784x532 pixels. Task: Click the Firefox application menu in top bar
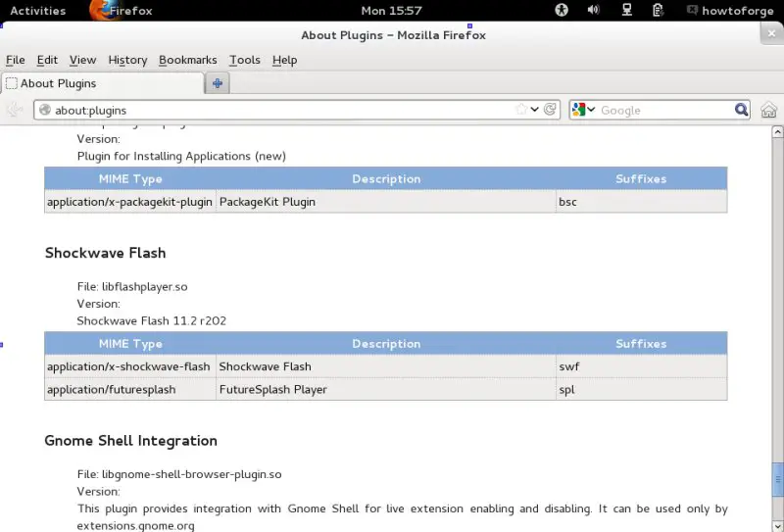point(121,11)
